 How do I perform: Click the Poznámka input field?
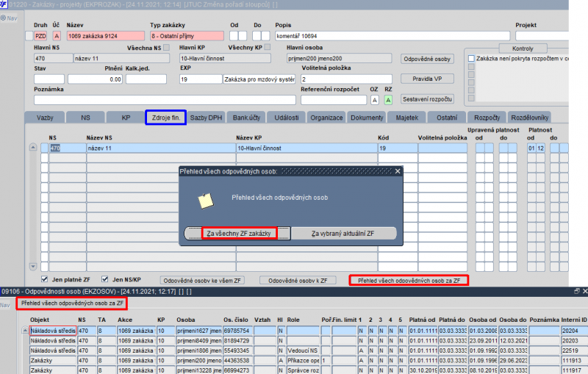165,100
